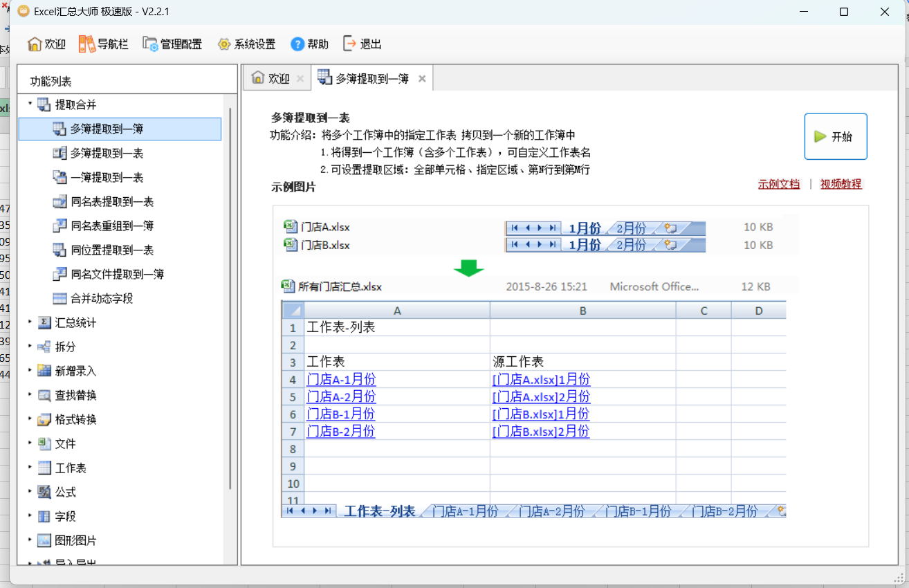Click the icon beside 多簿提取到一表
Image resolution: width=909 pixels, height=588 pixels.
point(59,153)
